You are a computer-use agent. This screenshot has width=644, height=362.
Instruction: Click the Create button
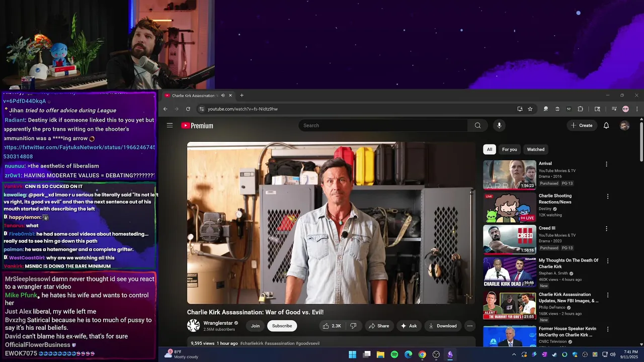[582, 125]
